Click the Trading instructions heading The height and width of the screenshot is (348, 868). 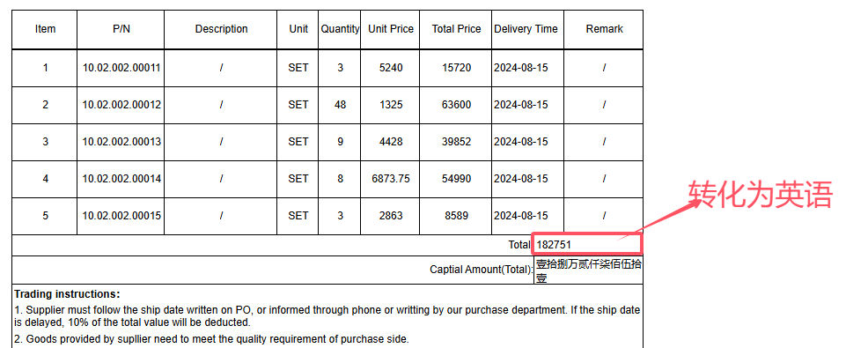point(67,294)
